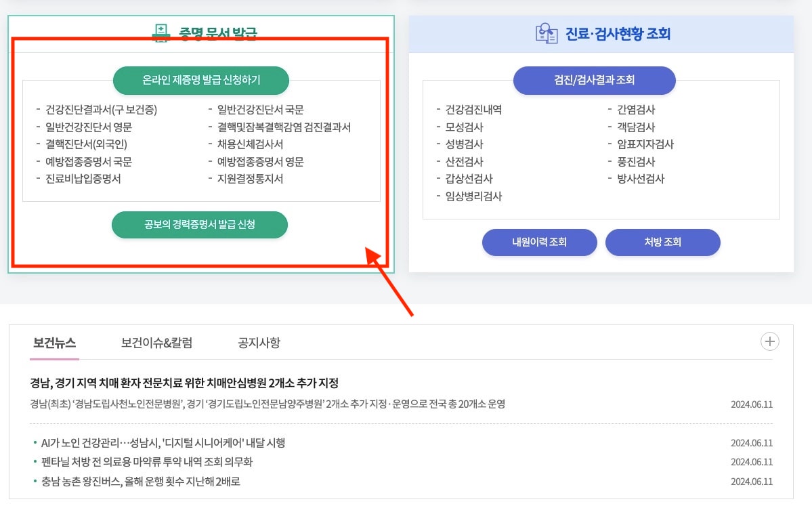
Task: Click 공보의 경력증명서 발급 신청 button
Action: point(199,224)
